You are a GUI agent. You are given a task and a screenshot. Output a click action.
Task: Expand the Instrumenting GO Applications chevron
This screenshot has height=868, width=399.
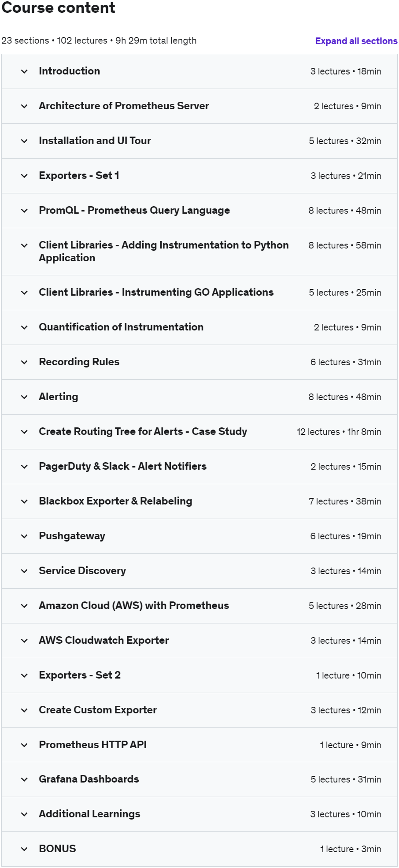(x=24, y=293)
